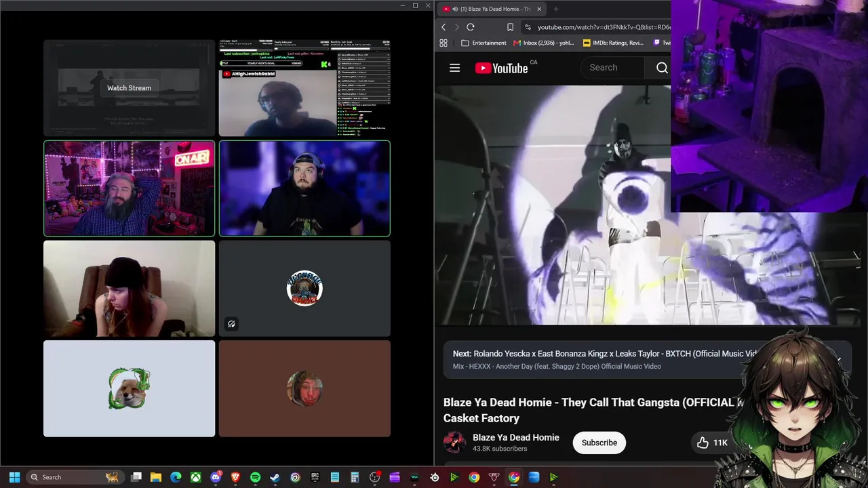The width and height of the screenshot is (868, 488).
Task: Open File Explorer from the taskbar
Action: 156,477
